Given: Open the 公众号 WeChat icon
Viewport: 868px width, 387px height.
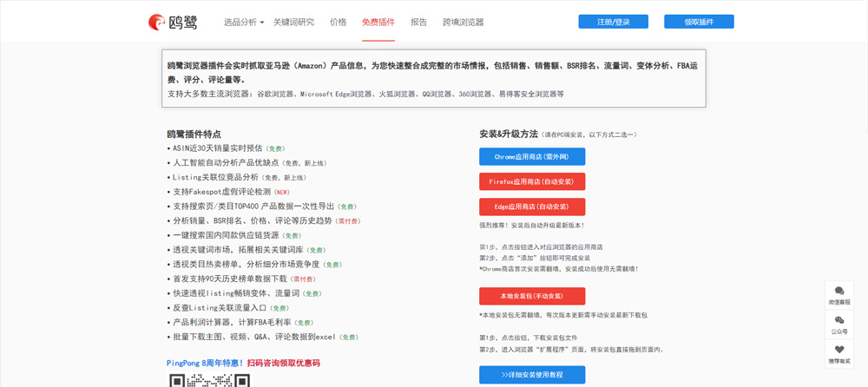Looking at the screenshot, I should pyautogui.click(x=839, y=320).
